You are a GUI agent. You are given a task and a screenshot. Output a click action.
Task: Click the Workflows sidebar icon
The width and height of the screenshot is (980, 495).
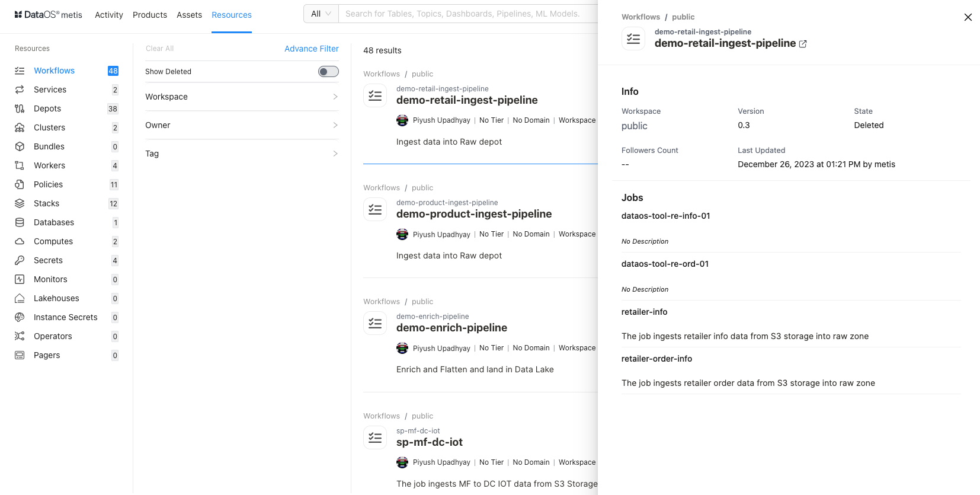point(20,71)
